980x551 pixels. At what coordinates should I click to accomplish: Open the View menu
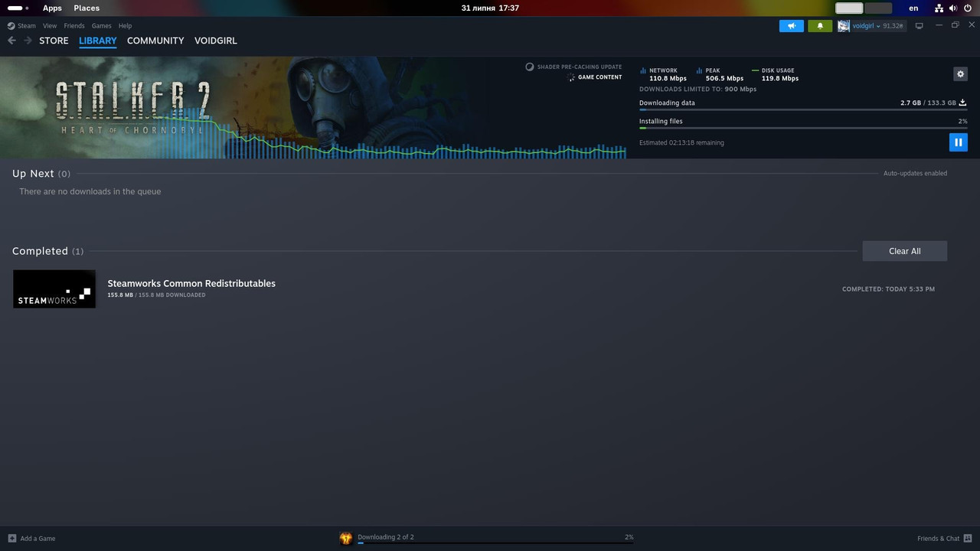tap(50, 26)
